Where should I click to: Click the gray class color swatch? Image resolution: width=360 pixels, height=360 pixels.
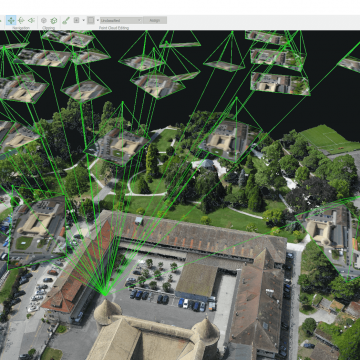pos(91,20)
